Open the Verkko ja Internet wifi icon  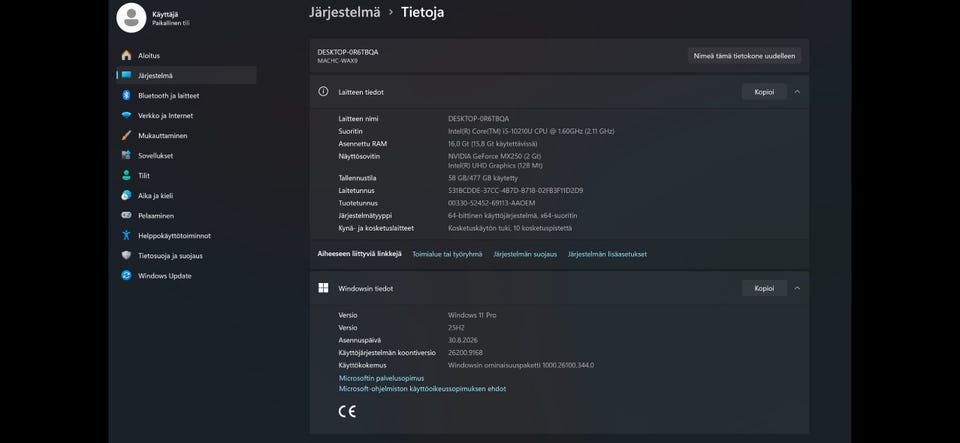[126, 116]
